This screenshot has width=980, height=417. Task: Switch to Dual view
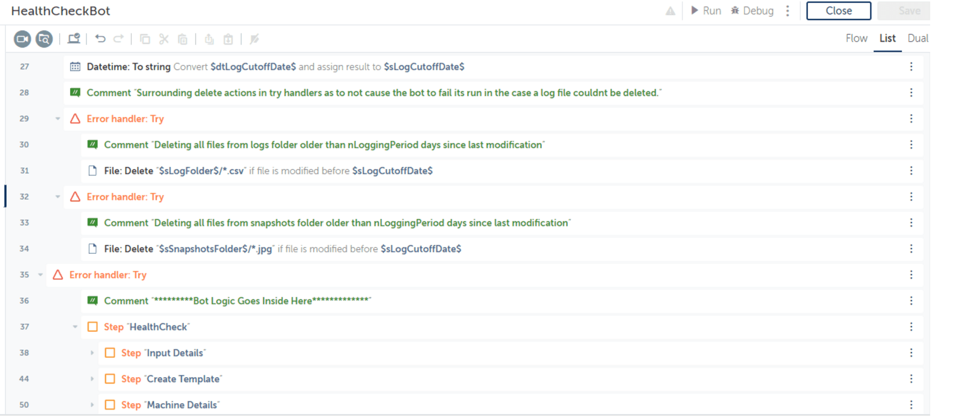(x=918, y=38)
